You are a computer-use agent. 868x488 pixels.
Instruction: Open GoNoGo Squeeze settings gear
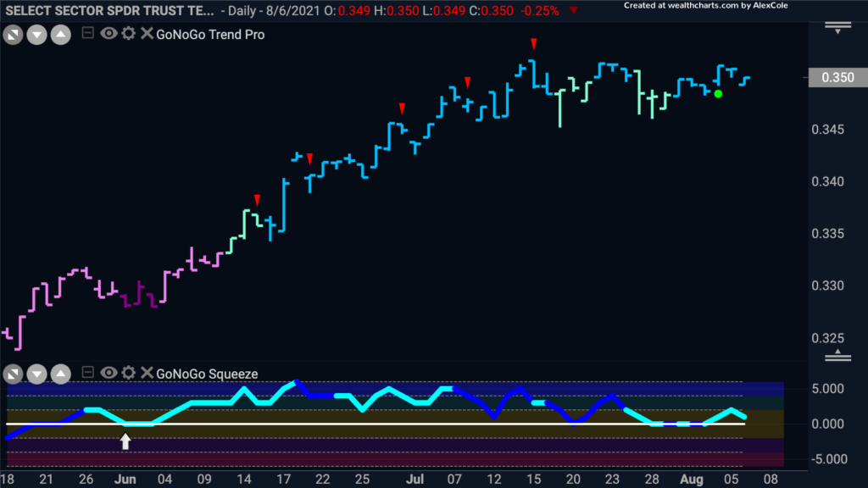(129, 373)
